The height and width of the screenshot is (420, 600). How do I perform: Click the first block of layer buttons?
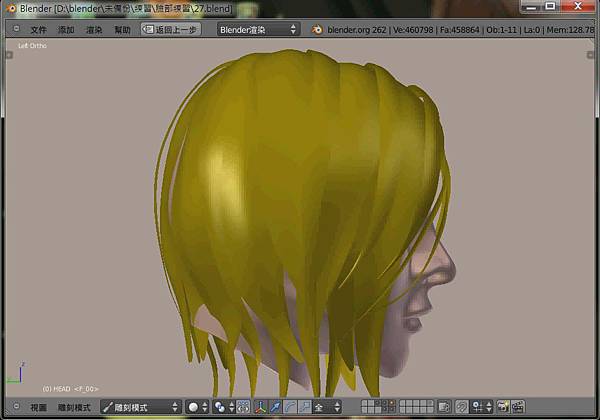point(378,407)
